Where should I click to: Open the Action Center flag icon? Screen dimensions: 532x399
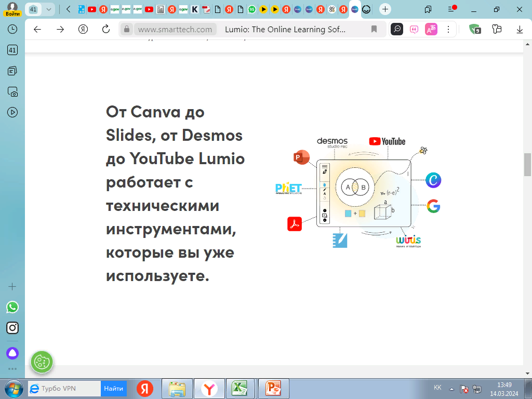(464, 389)
